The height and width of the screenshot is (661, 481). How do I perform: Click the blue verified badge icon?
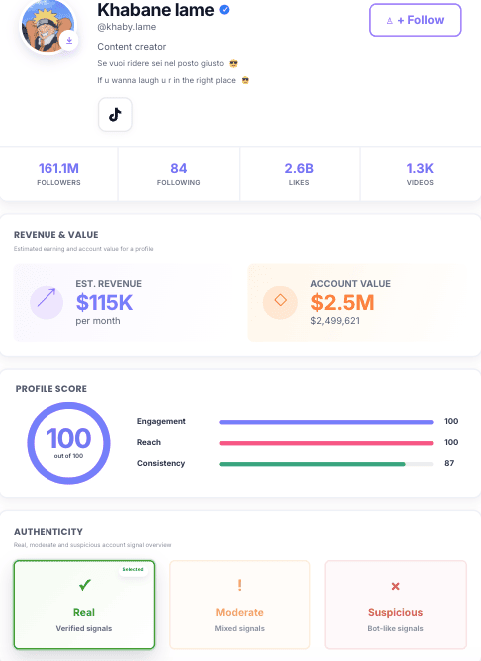(225, 10)
